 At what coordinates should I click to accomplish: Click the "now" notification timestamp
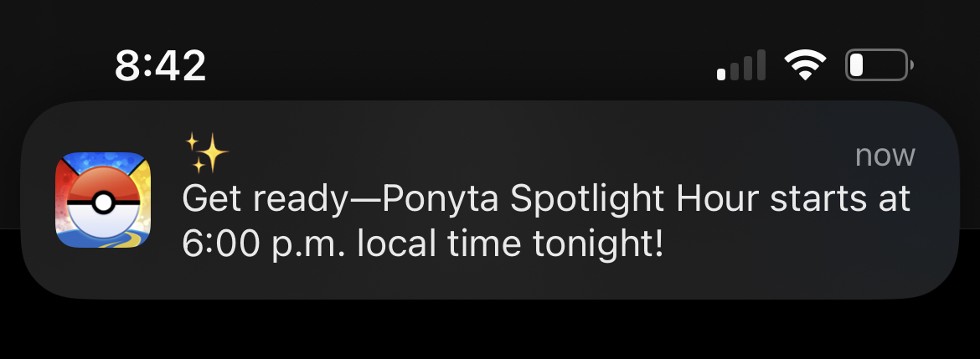tap(885, 156)
